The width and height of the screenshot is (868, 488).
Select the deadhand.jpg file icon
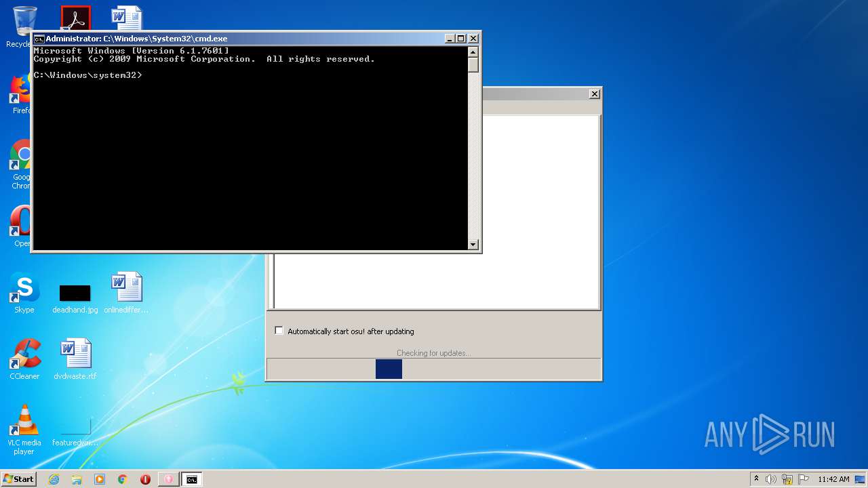click(75, 298)
